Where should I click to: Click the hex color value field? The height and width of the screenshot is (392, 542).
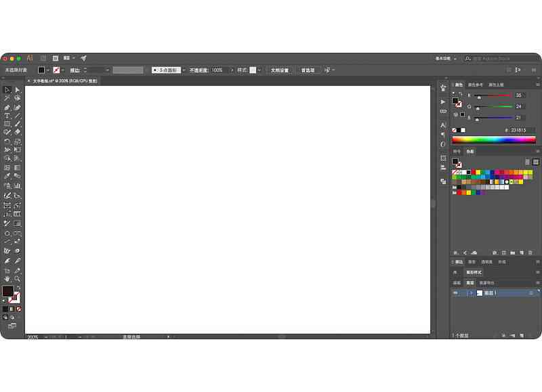pos(522,130)
